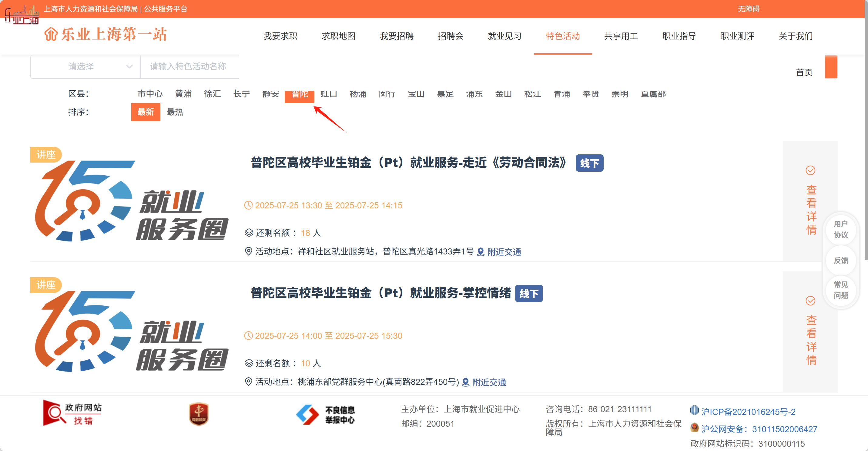Click the red government emblem badge icon
Viewport: 868px width, 451px height.
coord(199,414)
